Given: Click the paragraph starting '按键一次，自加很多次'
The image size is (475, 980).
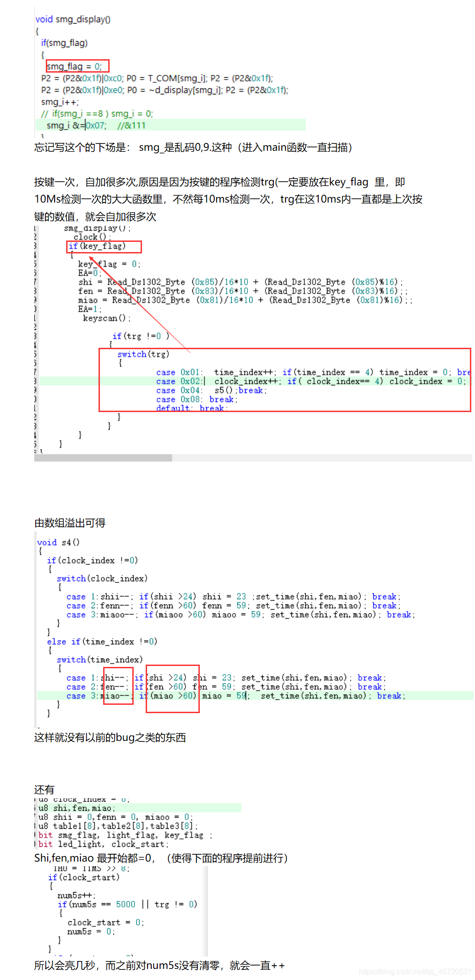Looking at the screenshot, I should click(228, 199).
